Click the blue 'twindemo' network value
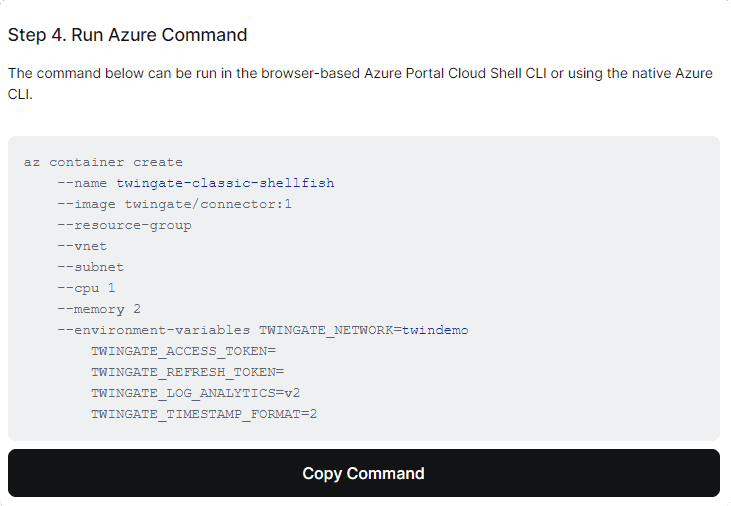 coord(435,330)
